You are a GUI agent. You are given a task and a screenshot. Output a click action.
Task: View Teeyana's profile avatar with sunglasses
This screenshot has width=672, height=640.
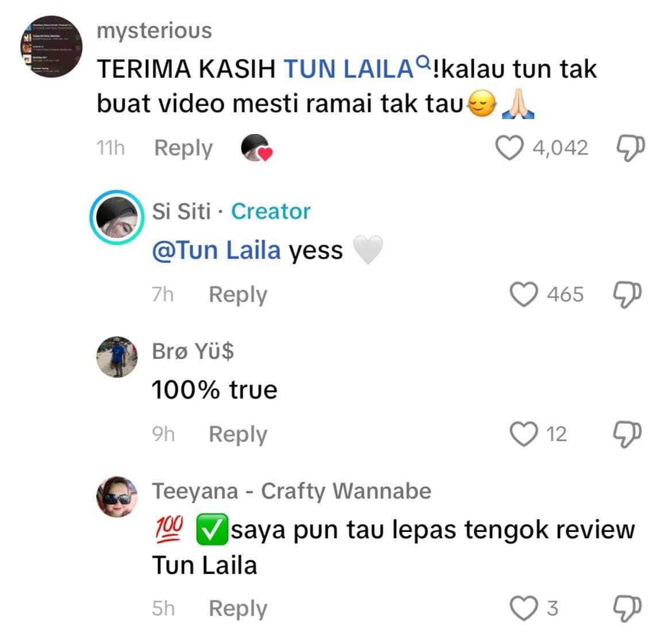coord(117,496)
